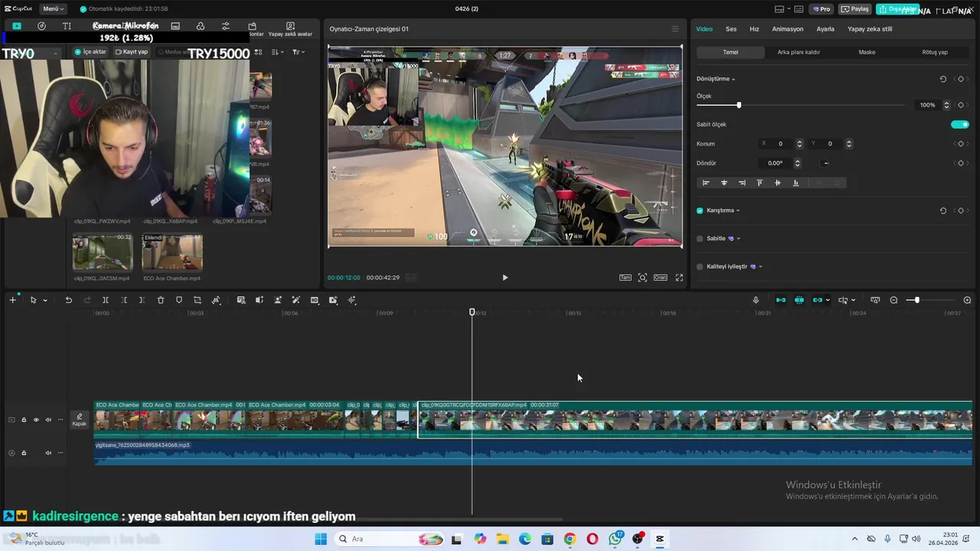
Task: Lock the mp3 audio track
Action: click(x=24, y=453)
